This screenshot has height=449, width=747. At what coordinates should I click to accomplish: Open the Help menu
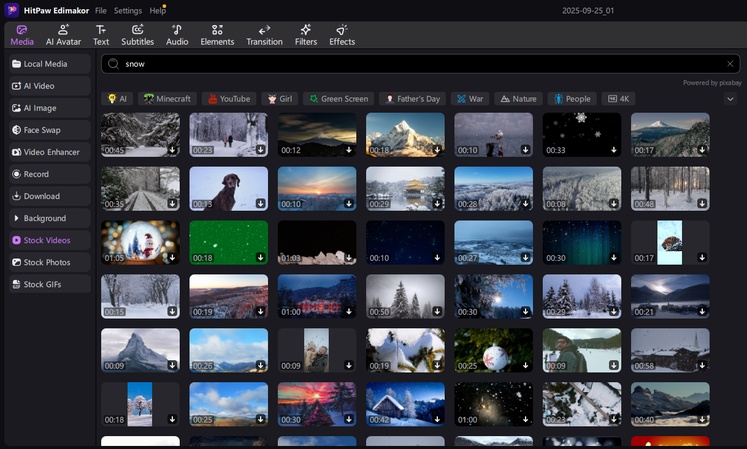click(157, 10)
